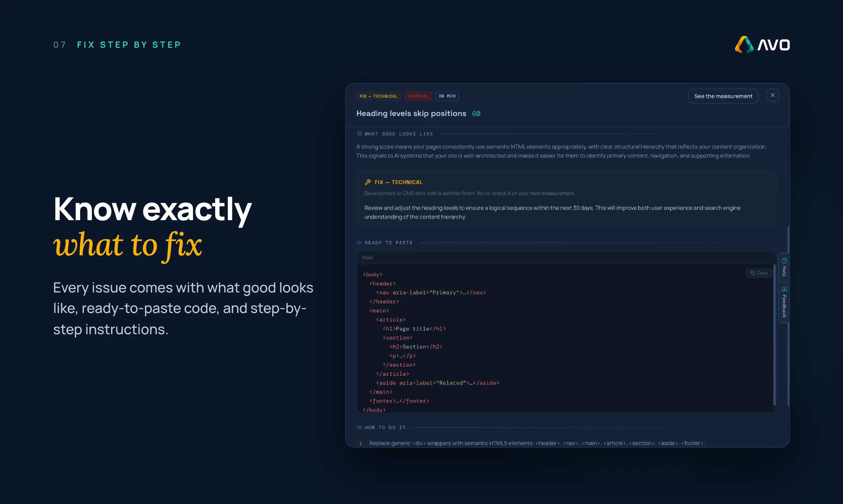Click the Fix — Technical badge at the top
This screenshot has width=843, height=504.
[x=378, y=96]
